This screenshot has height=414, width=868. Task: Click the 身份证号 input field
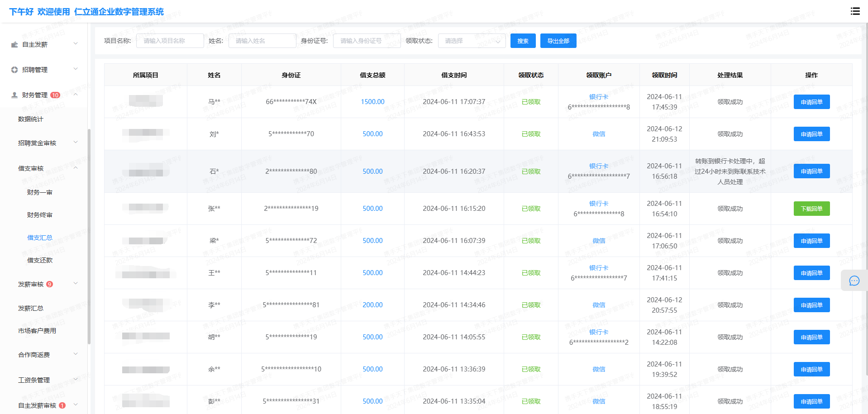coord(367,41)
